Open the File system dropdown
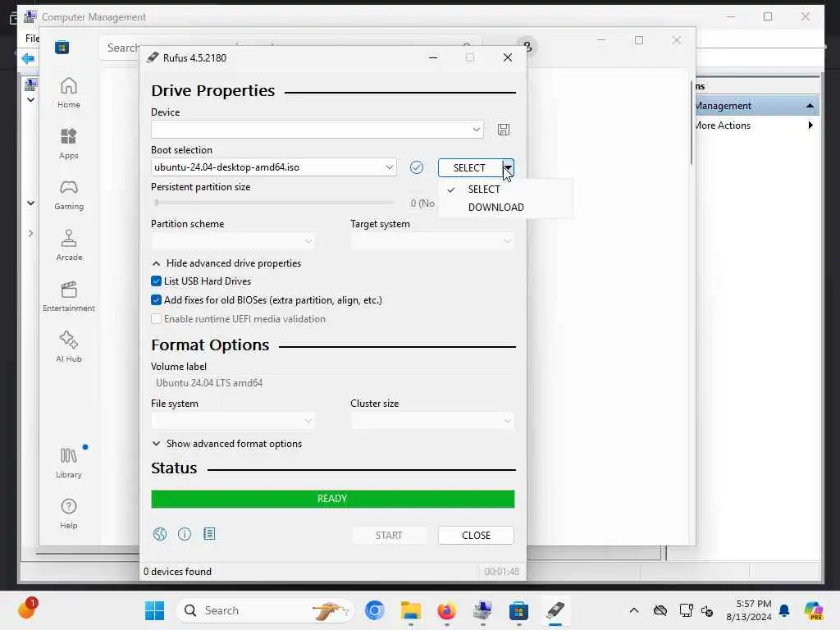The width and height of the screenshot is (840, 630). pyautogui.click(x=233, y=421)
